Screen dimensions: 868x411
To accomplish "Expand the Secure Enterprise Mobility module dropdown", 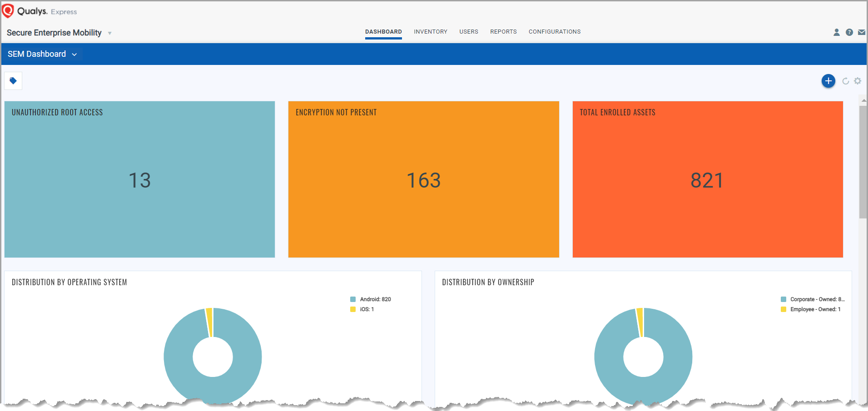I will click(x=109, y=33).
